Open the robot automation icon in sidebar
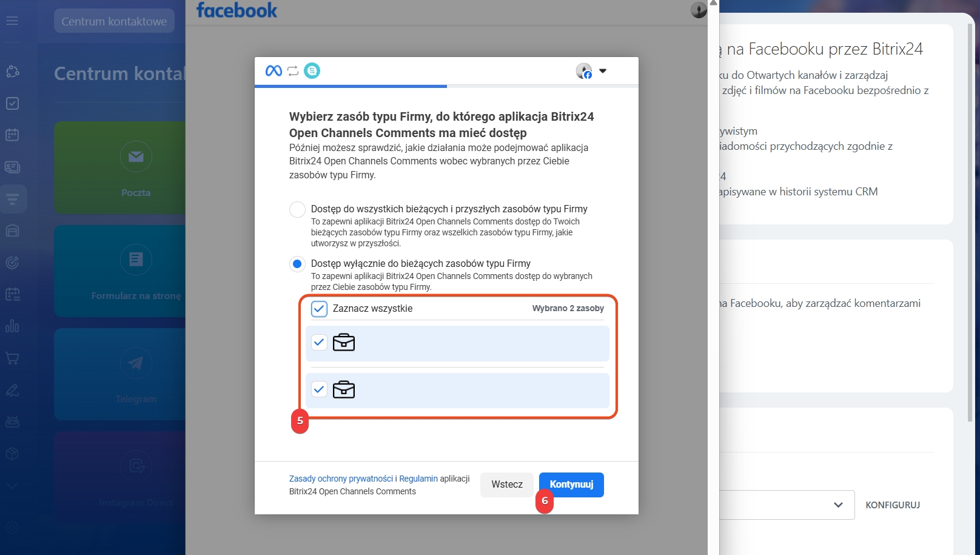Viewport: 980px width, 555px height. click(12, 422)
